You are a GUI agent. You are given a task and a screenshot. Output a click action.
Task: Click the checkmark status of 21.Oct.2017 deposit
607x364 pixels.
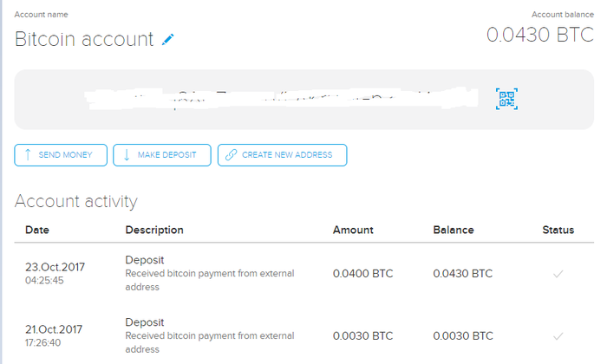click(558, 335)
